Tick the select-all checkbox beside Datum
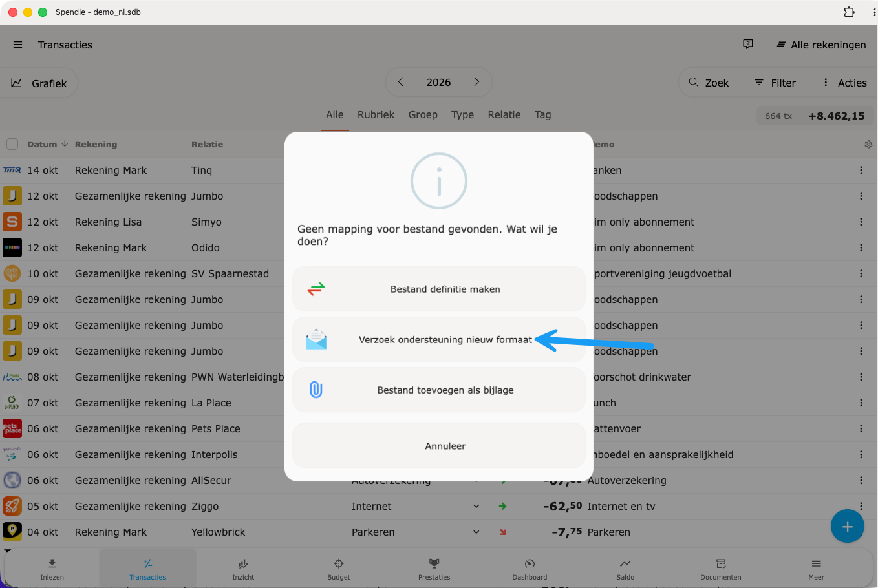878x588 pixels. pos(12,144)
